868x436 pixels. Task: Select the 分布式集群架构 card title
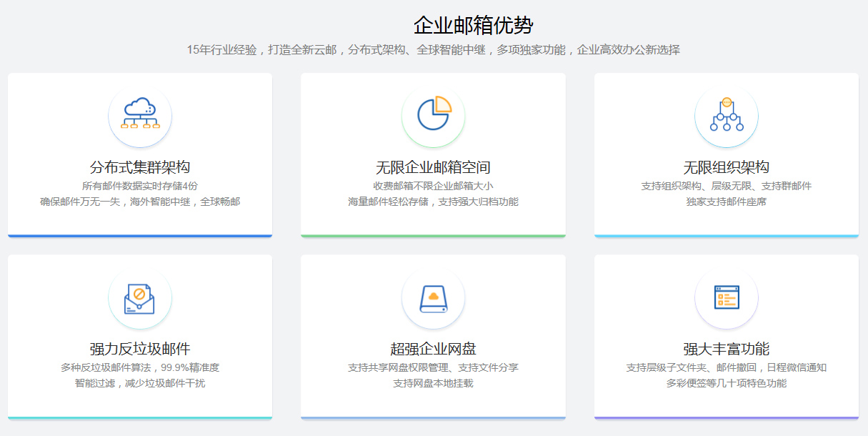(140, 167)
